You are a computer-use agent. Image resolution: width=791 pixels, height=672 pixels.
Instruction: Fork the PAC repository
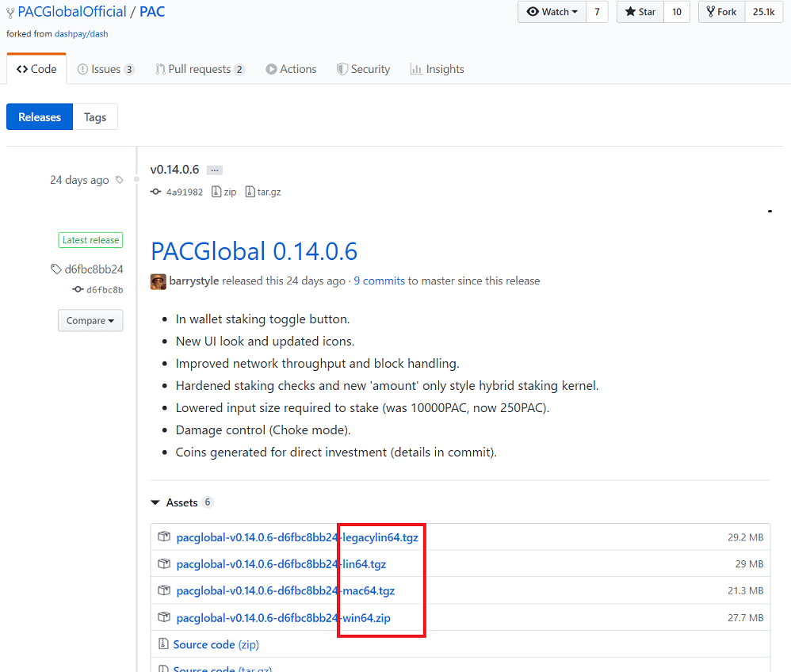pos(721,12)
